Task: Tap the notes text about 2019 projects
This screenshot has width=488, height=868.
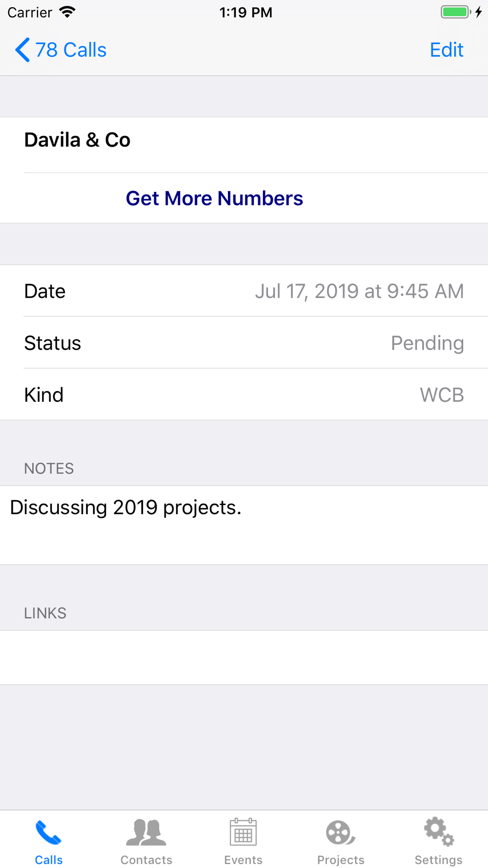Action: tap(125, 508)
